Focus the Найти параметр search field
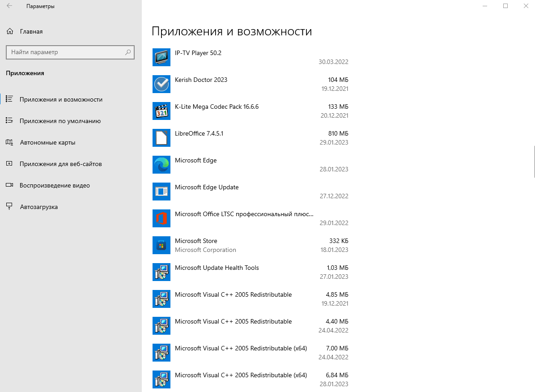535x392 pixels. pos(70,52)
